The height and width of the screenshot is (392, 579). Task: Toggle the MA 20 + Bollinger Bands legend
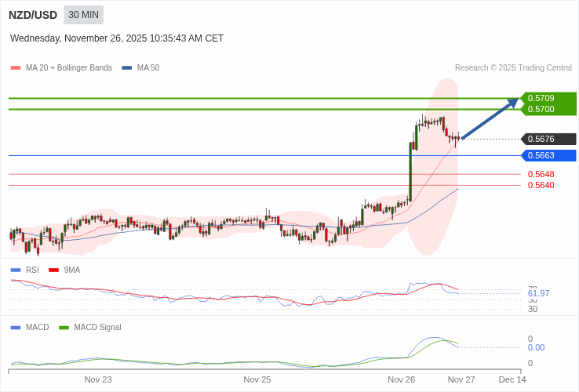pos(61,67)
